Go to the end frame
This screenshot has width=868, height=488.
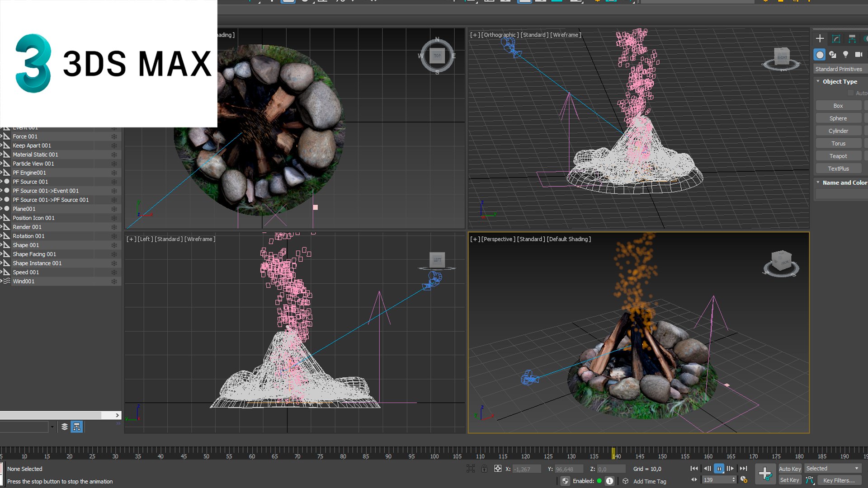pyautogui.click(x=743, y=469)
